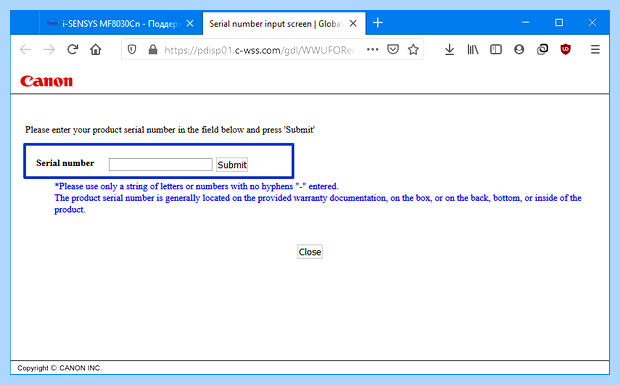Go back to the previous page
Image resolution: width=620 pixels, height=385 pixels.
point(25,49)
